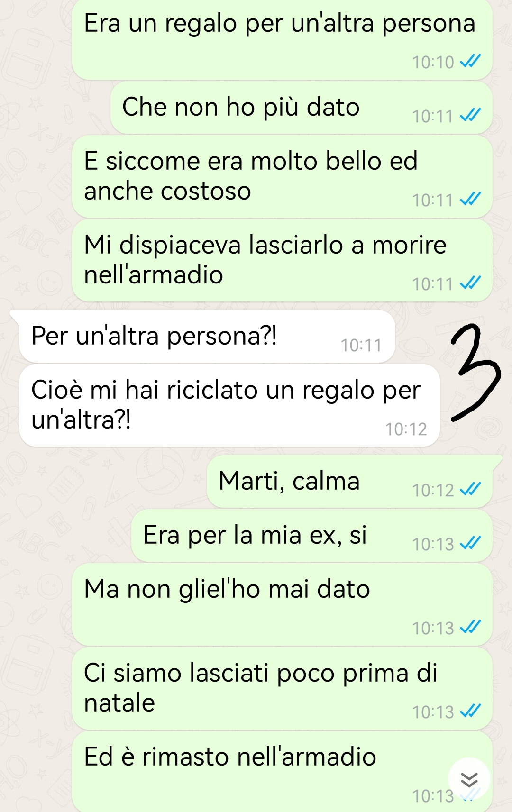Viewport: 512px width, 812px height.
Task: Tap 'Ci siamo lasciati poco prima di natale'
Action: click(282, 688)
